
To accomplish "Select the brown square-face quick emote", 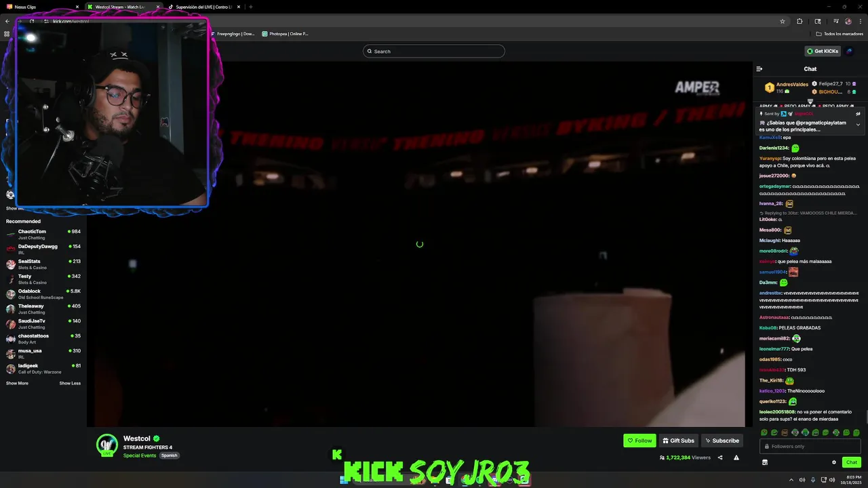I will click(785, 432).
